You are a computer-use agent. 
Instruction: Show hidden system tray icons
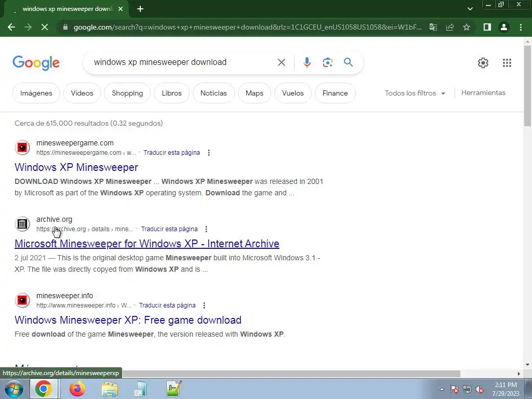tap(442, 389)
